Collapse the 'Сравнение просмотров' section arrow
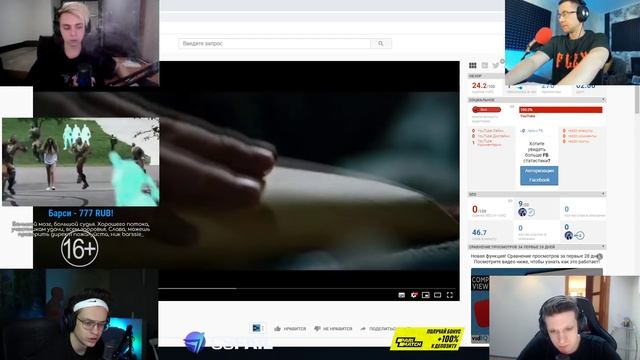This screenshot has width=640, height=360. click(603, 247)
